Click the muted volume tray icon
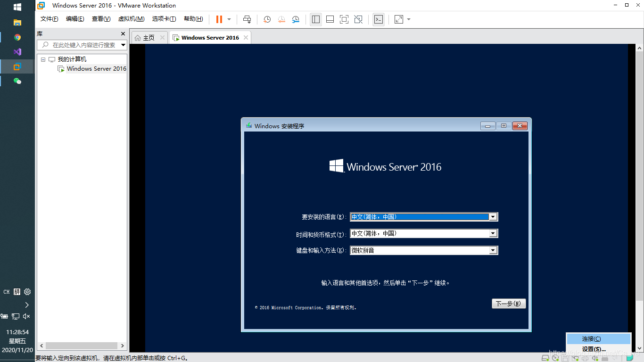 (27, 316)
